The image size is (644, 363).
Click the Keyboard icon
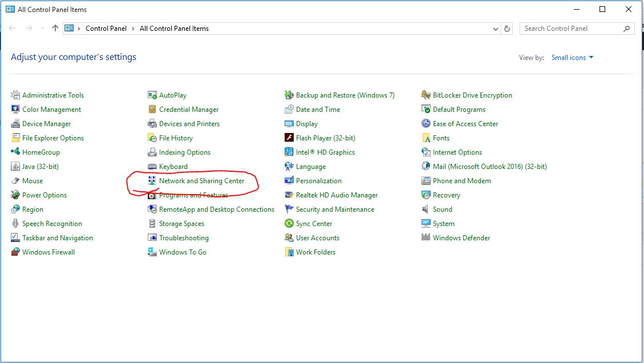tap(152, 167)
